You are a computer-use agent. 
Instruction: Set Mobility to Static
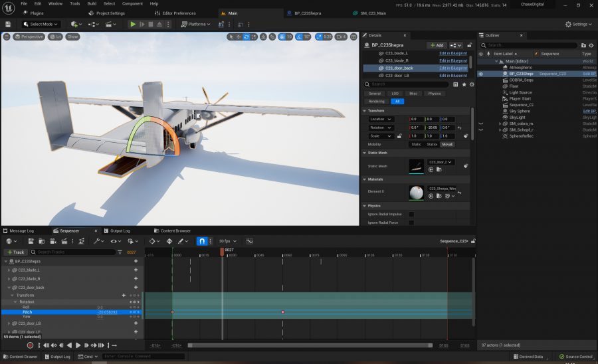(417, 144)
